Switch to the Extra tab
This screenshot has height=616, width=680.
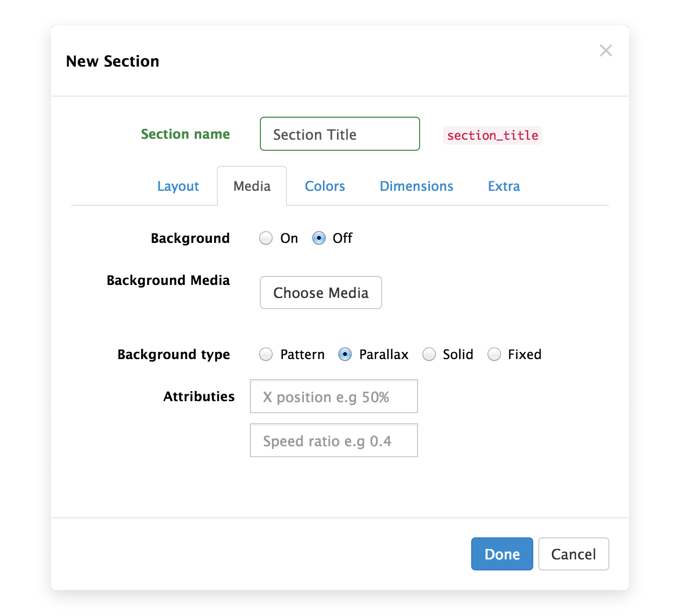click(x=504, y=186)
